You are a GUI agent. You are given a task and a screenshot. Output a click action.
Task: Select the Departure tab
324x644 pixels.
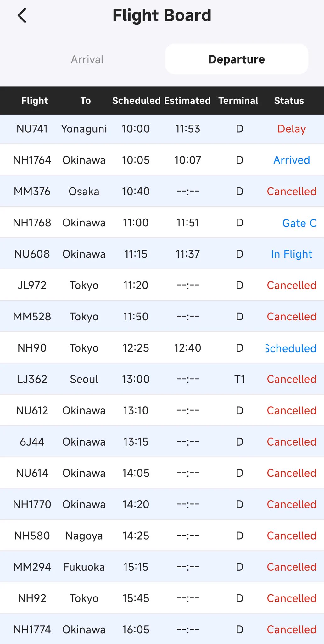[x=237, y=59]
